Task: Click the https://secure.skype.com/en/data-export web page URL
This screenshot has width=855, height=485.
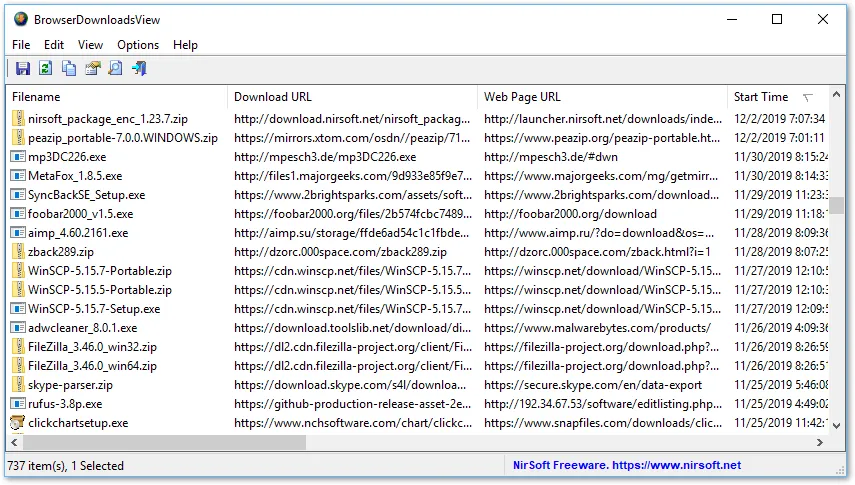Action: click(593, 385)
